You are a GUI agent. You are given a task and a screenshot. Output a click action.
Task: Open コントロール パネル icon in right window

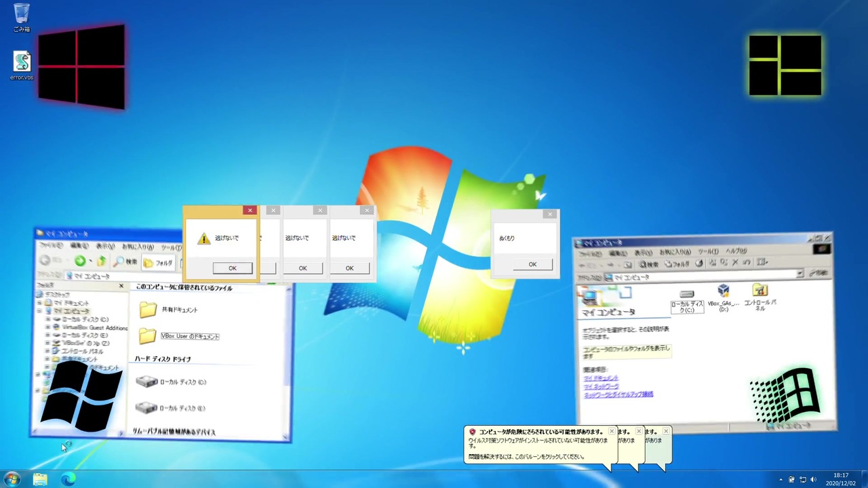(760, 298)
